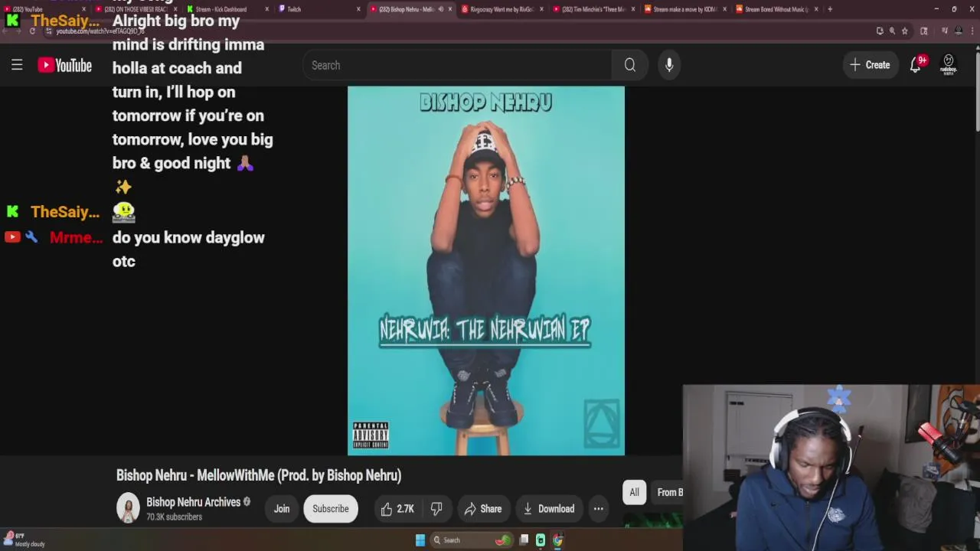Open the account avatar menu
Image resolution: width=980 pixels, height=551 pixels.
pos(949,65)
